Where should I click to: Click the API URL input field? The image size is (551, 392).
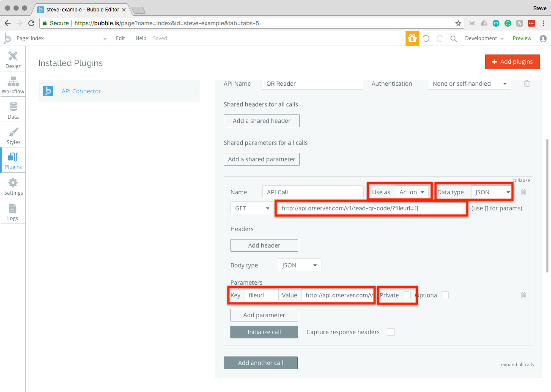(x=370, y=208)
